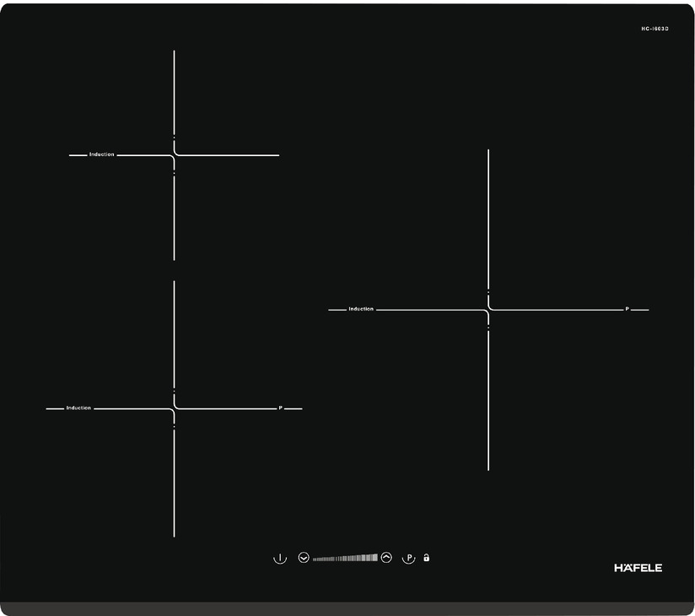Toggle the child lock padlock icon

[x=427, y=558]
